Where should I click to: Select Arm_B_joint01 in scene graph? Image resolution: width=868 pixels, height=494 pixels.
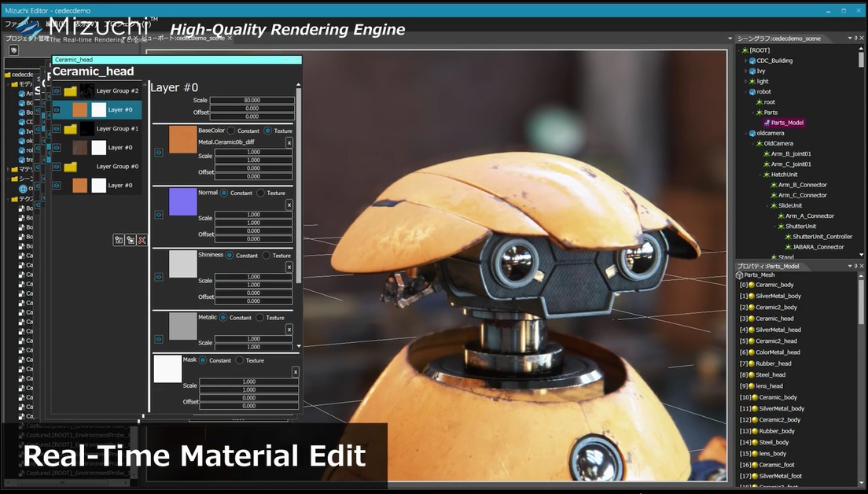click(x=791, y=154)
